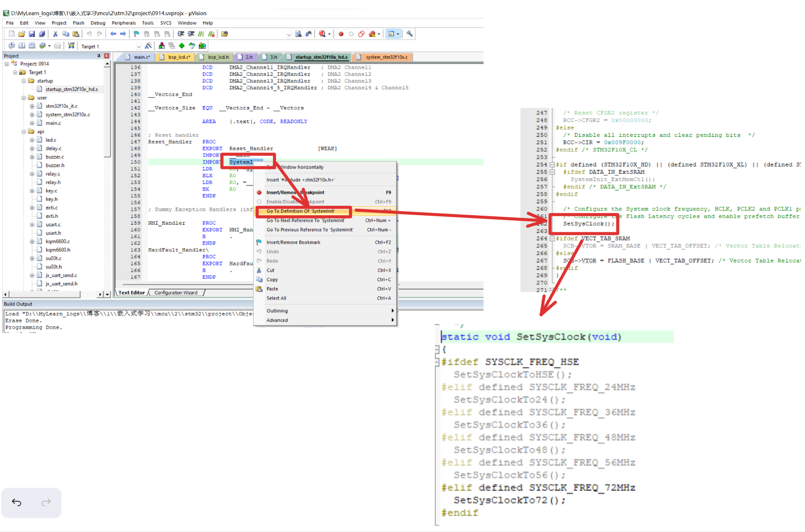Click the Save All toolbar icon
This screenshot has height=532, width=805.
click(x=42, y=34)
